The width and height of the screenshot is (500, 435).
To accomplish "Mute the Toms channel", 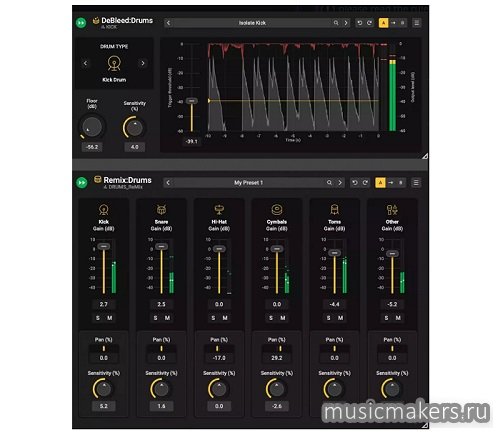I will click(340, 318).
